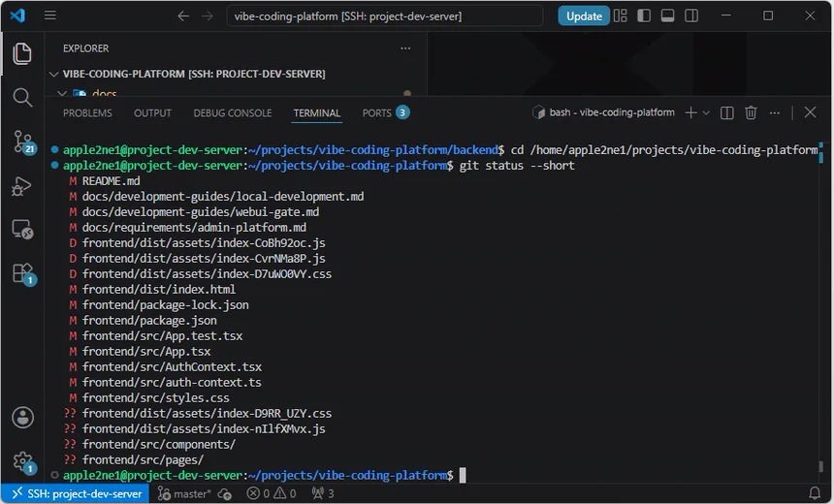Click frontend/dist/index.html in terminal output
This screenshot has height=504, width=834.
pyautogui.click(x=159, y=289)
